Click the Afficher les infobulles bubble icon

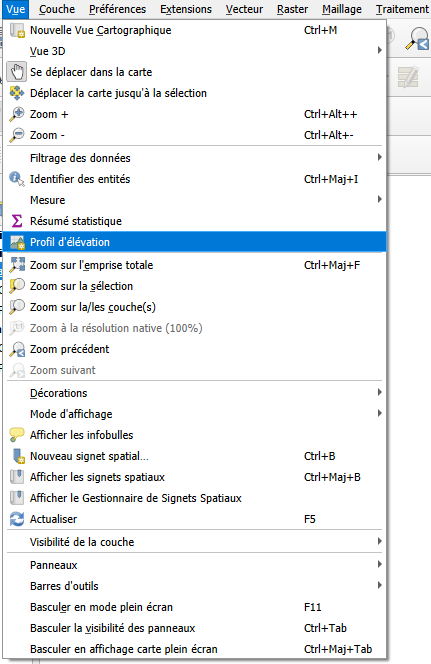pyautogui.click(x=17, y=435)
